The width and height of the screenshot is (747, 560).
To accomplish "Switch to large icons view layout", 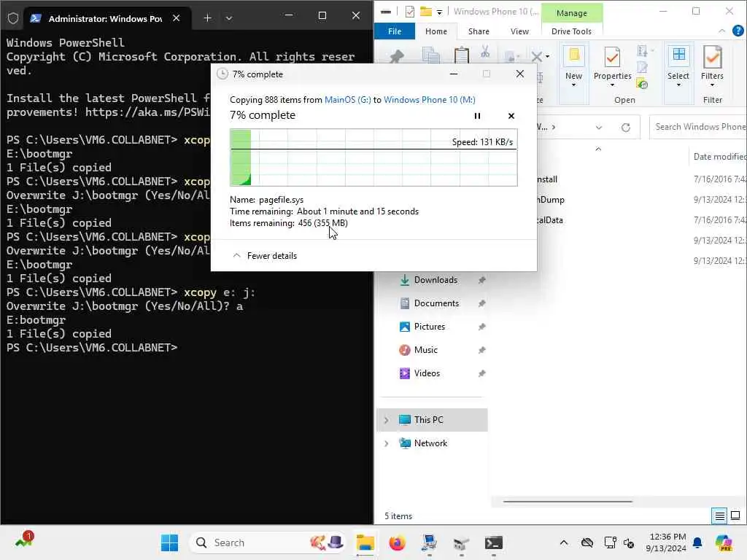I will click(x=735, y=516).
